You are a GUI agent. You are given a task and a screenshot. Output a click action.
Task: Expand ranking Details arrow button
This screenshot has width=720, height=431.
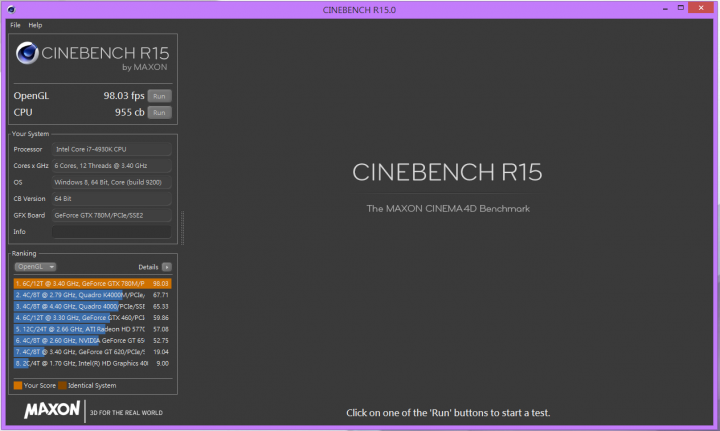tap(167, 267)
